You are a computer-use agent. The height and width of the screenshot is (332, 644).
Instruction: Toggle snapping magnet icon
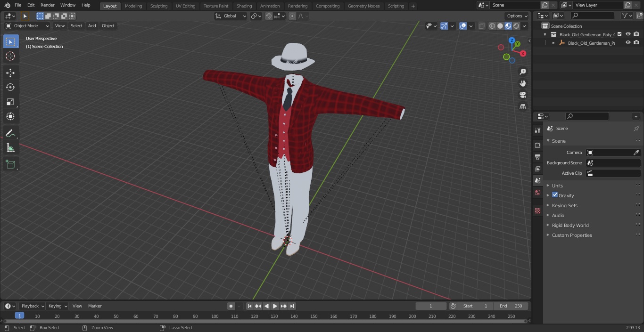click(x=269, y=16)
